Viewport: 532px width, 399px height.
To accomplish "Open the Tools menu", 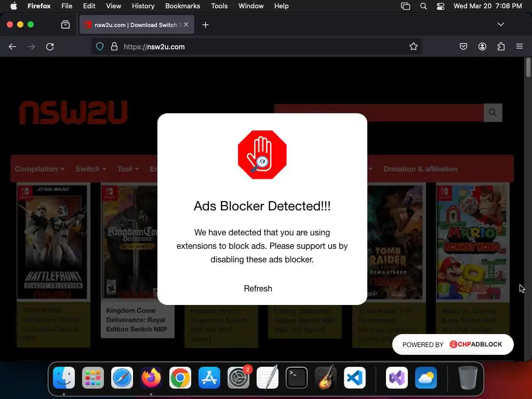I will (x=219, y=6).
